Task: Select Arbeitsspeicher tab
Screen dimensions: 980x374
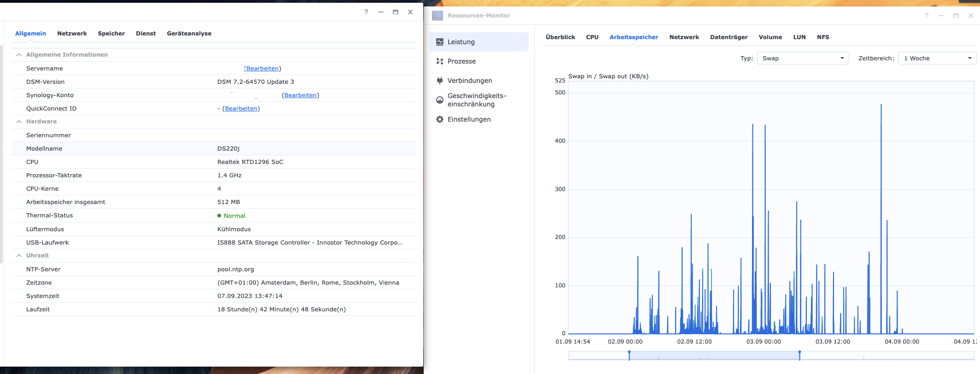Action: pos(634,37)
